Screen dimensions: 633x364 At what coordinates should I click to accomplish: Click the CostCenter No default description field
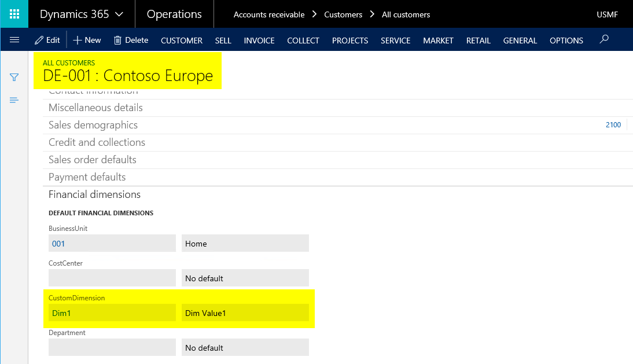[x=245, y=278]
